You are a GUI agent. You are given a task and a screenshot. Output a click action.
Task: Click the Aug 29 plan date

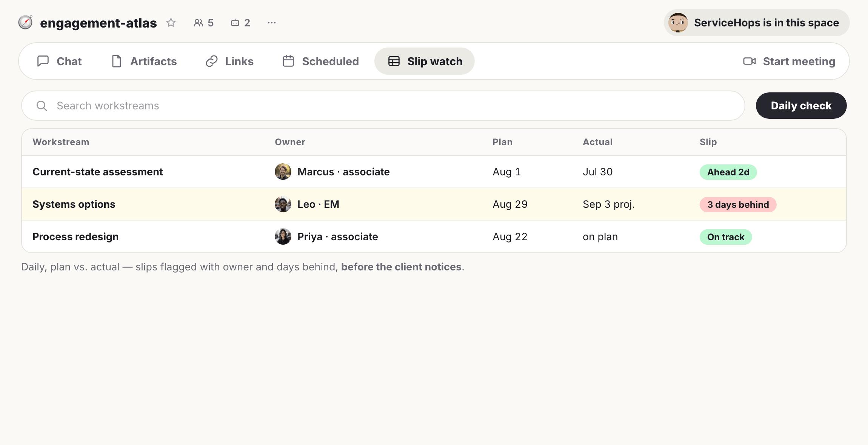(510, 204)
